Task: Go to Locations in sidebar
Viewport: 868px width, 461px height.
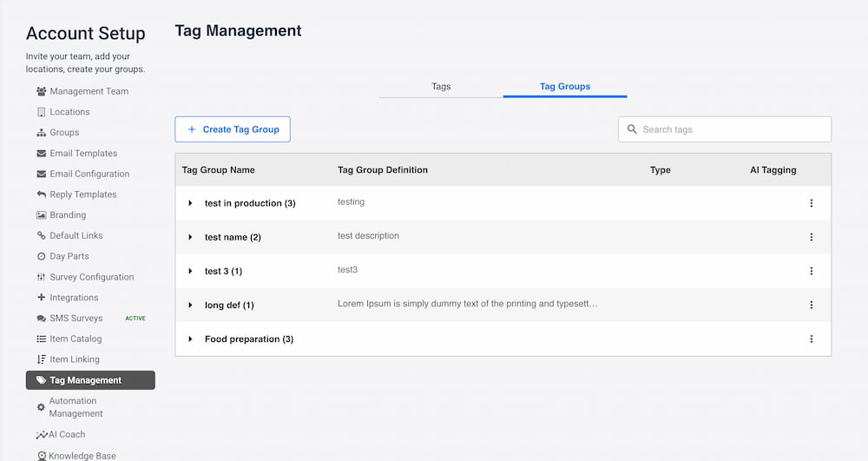Action: pyautogui.click(x=69, y=112)
